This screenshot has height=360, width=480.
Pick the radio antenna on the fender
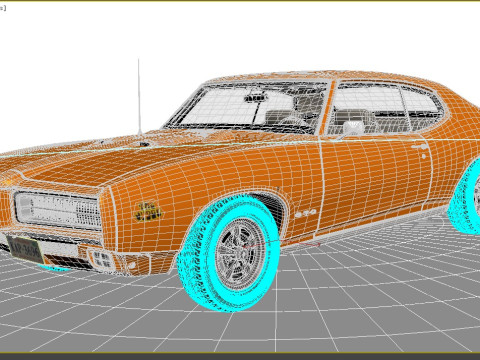(139, 97)
